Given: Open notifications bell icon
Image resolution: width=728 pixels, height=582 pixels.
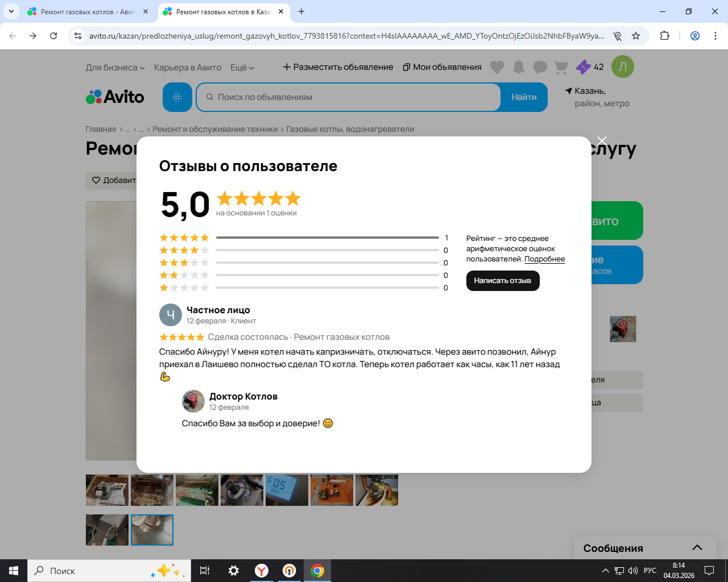Looking at the screenshot, I should pyautogui.click(x=519, y=67).
